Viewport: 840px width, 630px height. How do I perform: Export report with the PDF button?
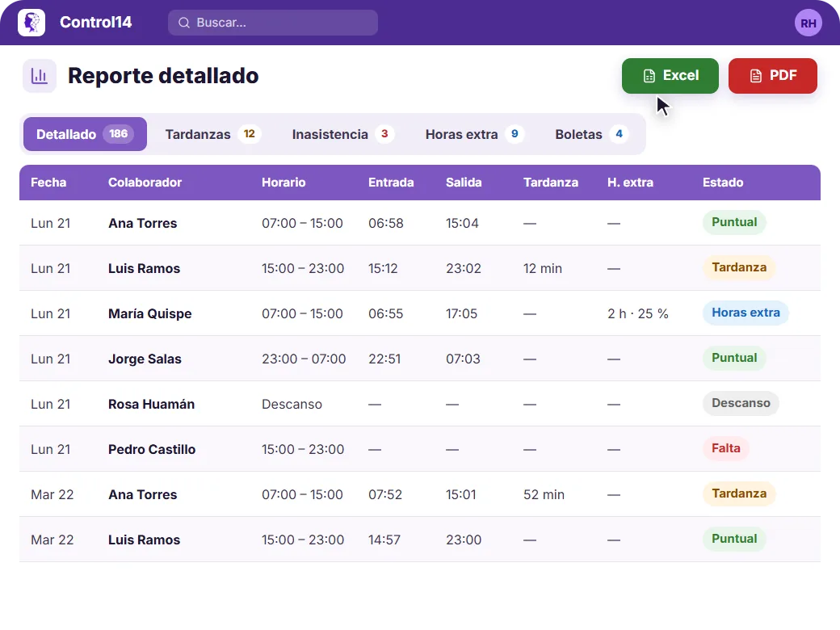[772, 76]
